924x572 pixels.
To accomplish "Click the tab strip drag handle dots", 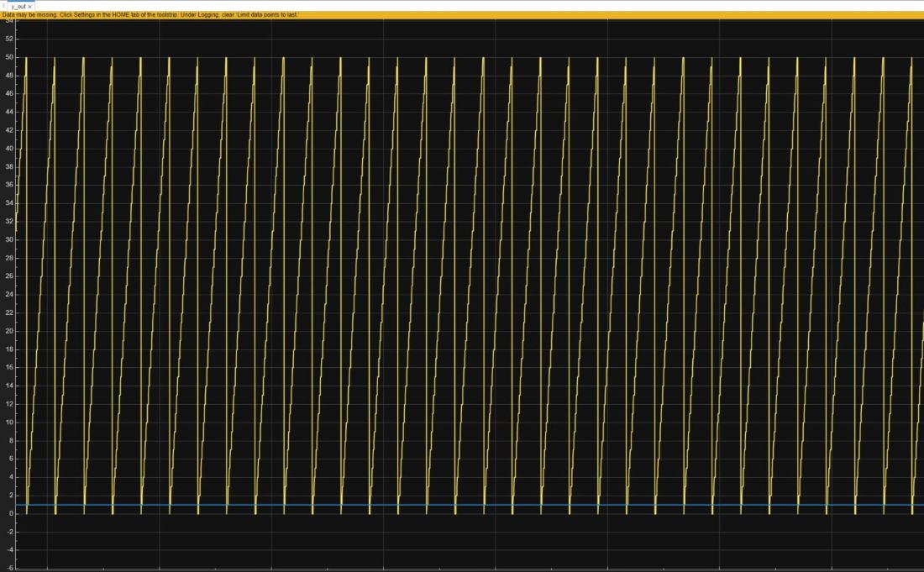I will click(x=3, y=6).
